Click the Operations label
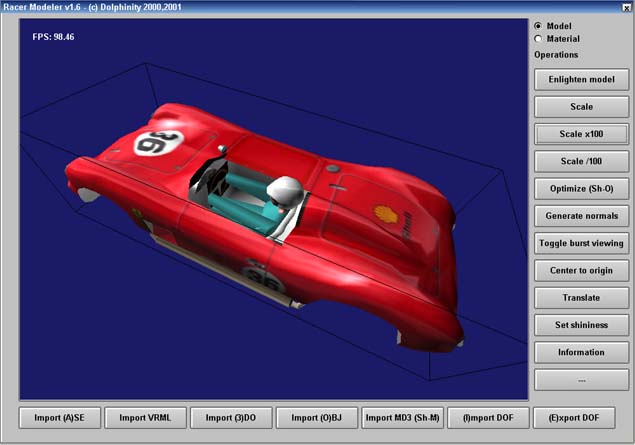Image resolution: width=635 pixels, height=445 pixels. (x=556, y=55)
